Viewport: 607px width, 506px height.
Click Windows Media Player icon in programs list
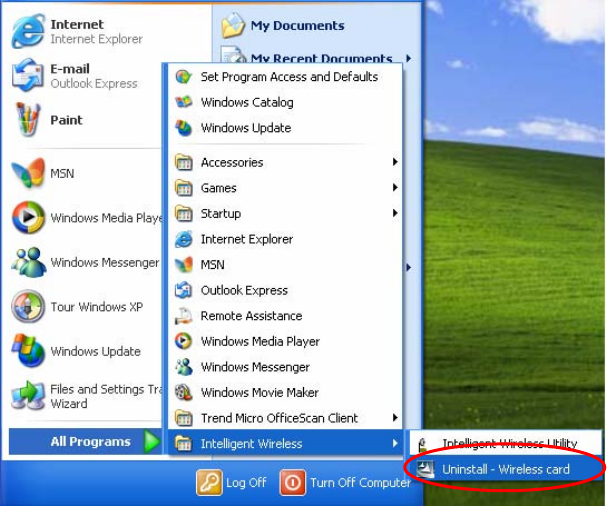tap(183, 341)
